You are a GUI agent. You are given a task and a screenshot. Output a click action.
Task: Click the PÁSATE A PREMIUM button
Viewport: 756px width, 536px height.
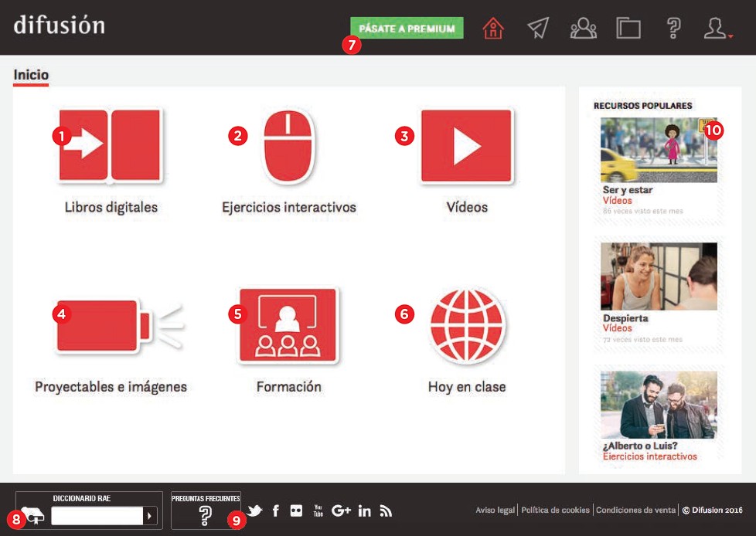coord(407,28)
